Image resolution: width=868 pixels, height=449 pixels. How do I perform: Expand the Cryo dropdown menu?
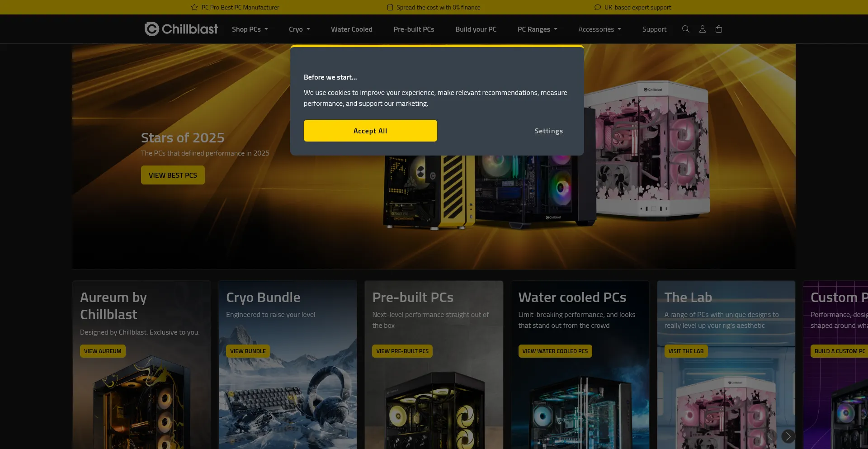tap(299, 29)
